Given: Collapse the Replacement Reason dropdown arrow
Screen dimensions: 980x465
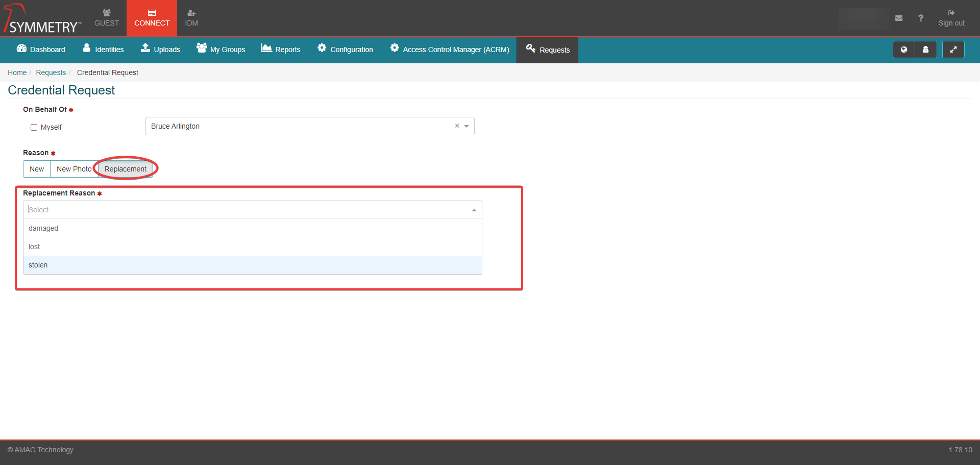Looking at the screenshot, I should pos(474,210).
